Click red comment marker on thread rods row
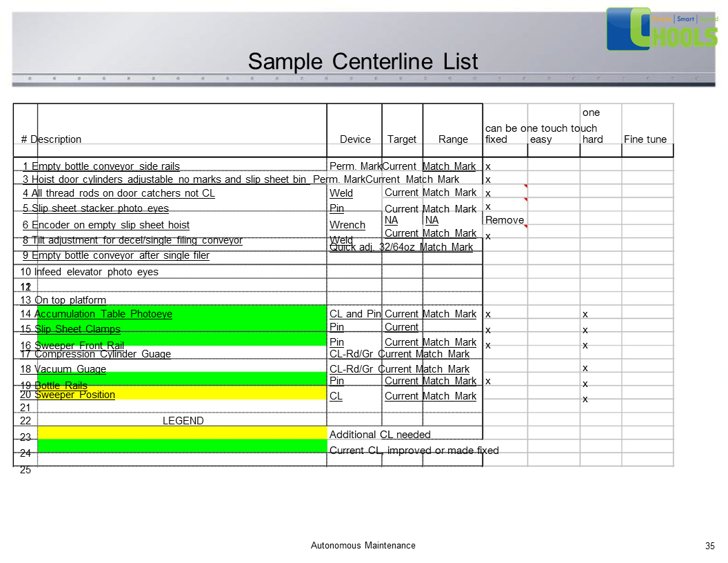 525,186
